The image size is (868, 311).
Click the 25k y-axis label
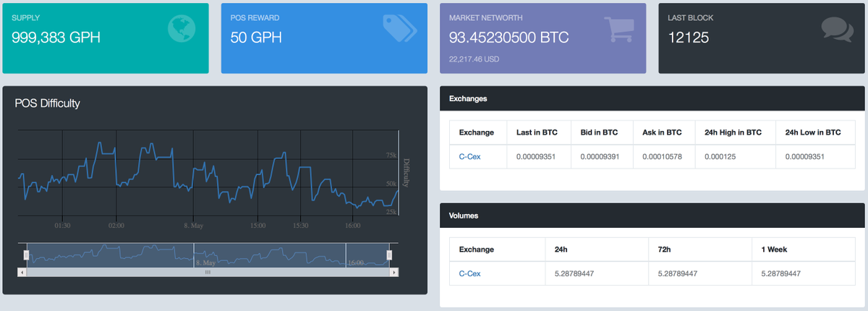[391, 212]
